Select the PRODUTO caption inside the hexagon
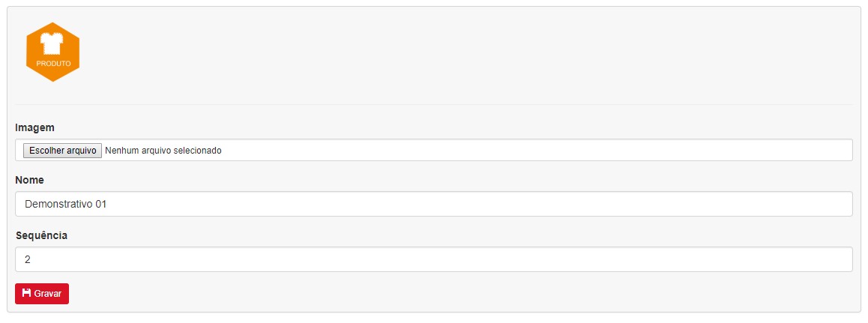868x323 pixels. point(53,64)
